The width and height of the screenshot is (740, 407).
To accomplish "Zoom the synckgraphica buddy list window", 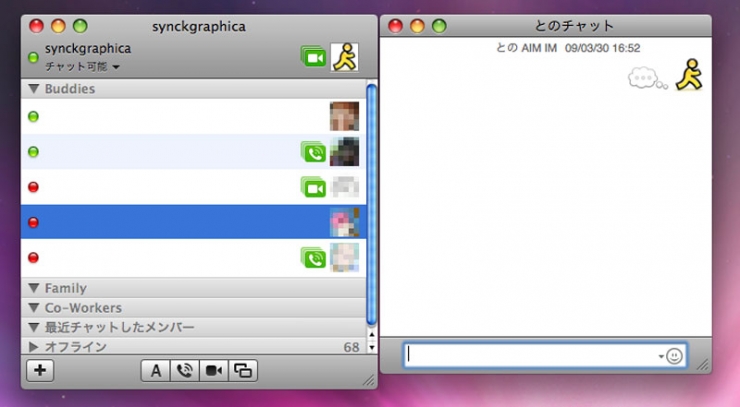I will tap(80, 26).
